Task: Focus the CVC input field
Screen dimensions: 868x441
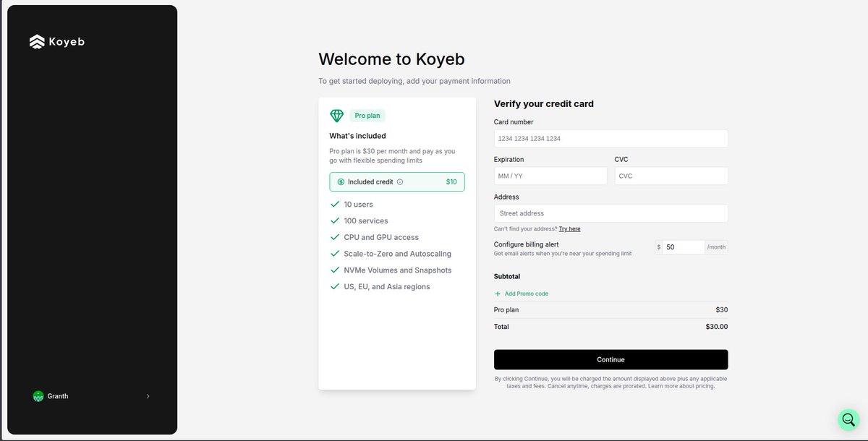Action: tap(671, 176)
